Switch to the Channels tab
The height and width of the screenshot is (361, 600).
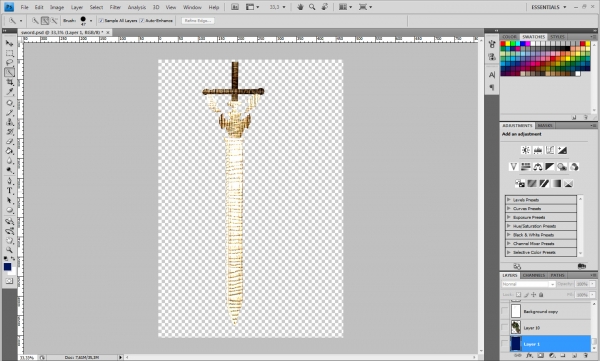coord(533,275)
